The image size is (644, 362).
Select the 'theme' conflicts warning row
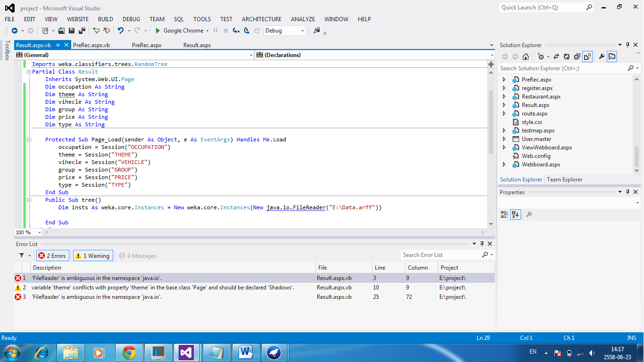pyautogui.click(x=255, y=288)
